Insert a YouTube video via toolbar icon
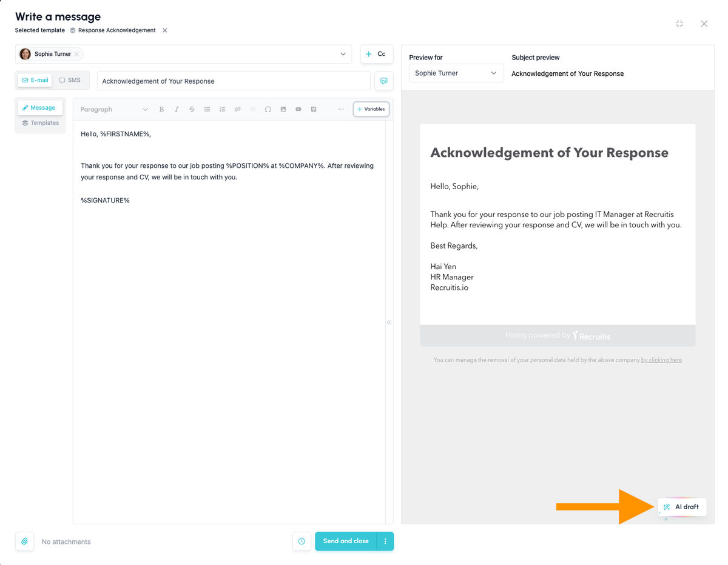 tap(298, 109)
